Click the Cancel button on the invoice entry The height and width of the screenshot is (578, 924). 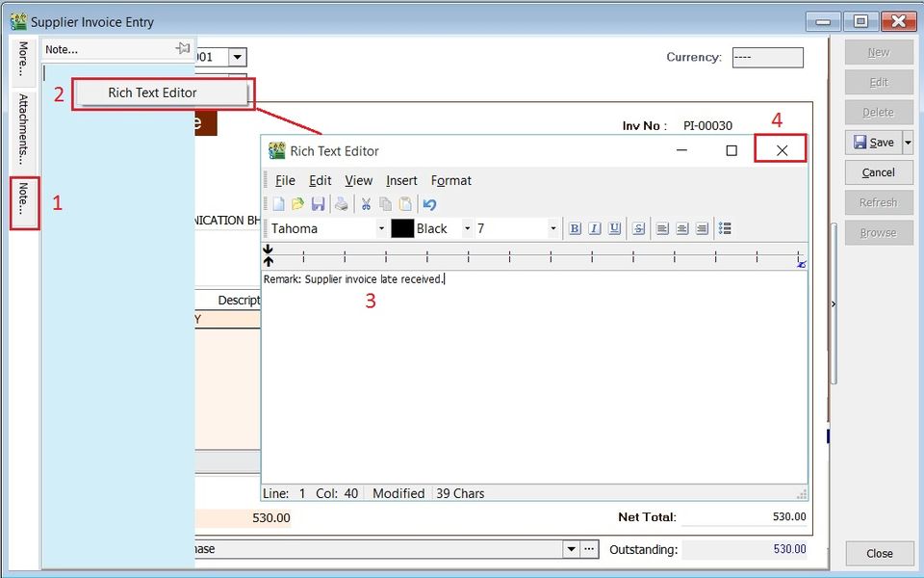tap(878, 172)
